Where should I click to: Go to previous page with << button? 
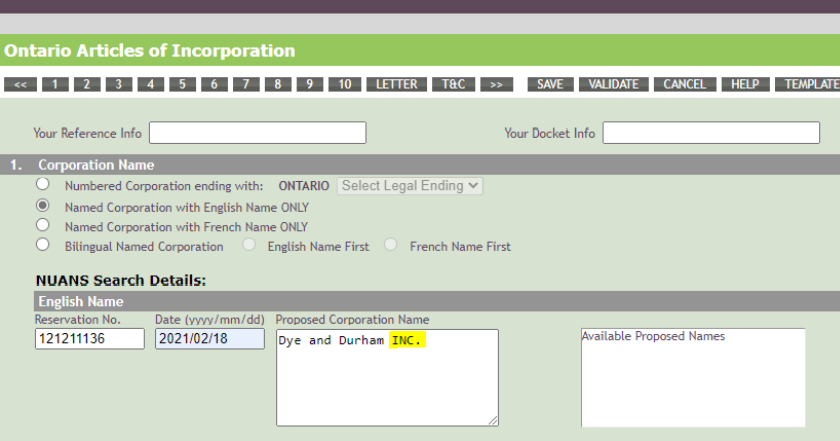20,85
